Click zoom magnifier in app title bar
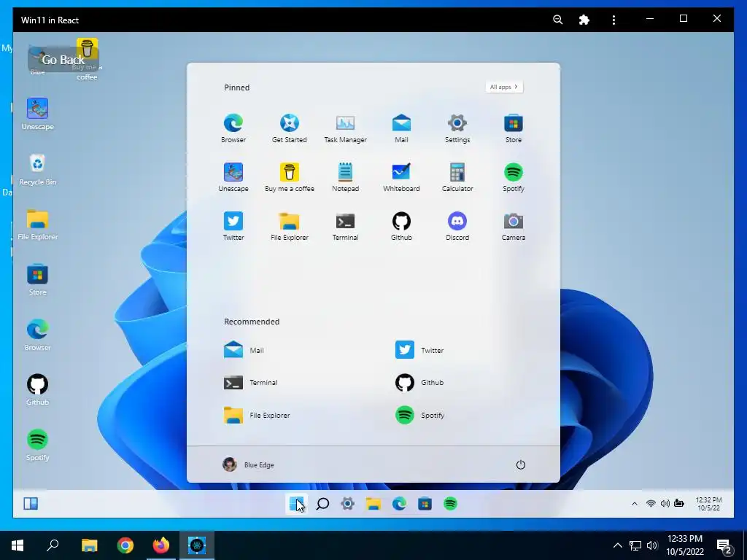 (x=558, y=20)
